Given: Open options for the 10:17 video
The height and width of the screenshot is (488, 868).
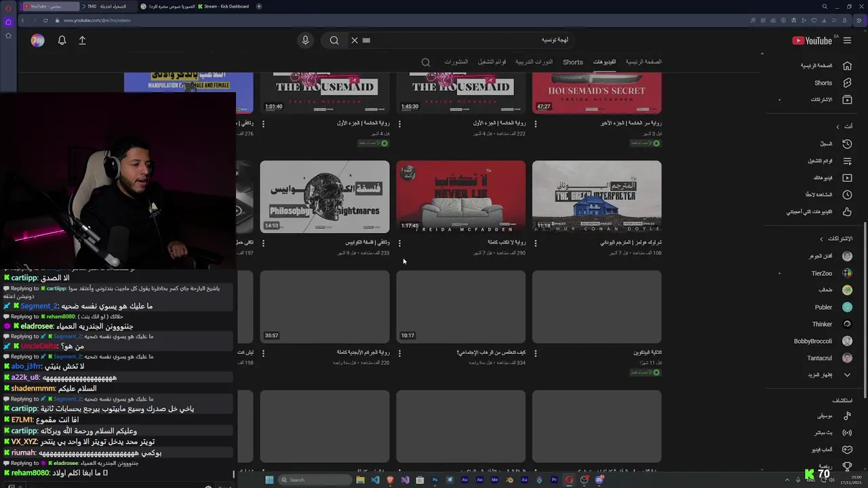Looking at the screenshot, I should tap(399, 353).
